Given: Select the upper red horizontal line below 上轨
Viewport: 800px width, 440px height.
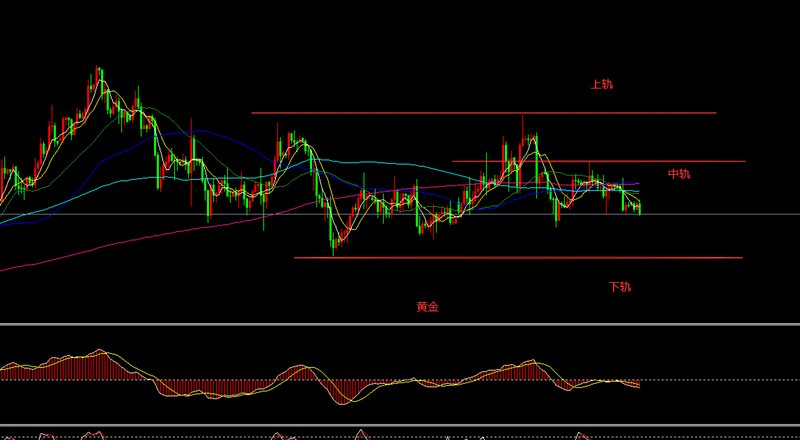Looking at the screenshot, I should [x=484, y=113].
